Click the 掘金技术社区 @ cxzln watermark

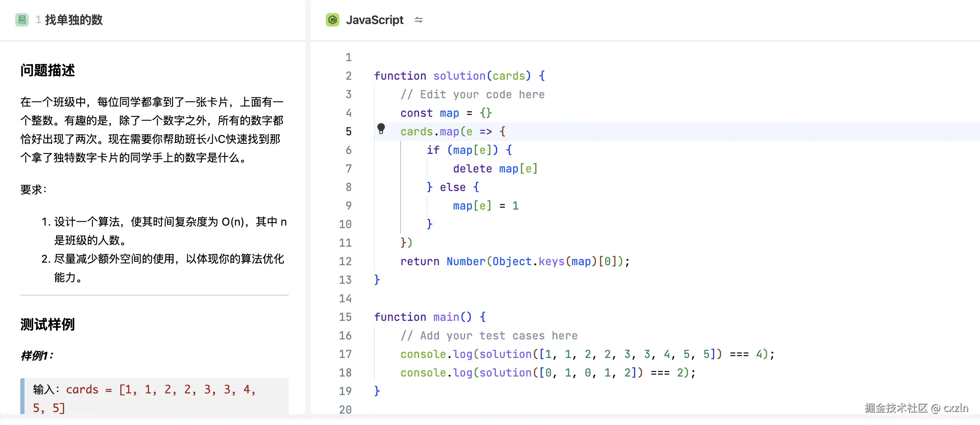916,408
